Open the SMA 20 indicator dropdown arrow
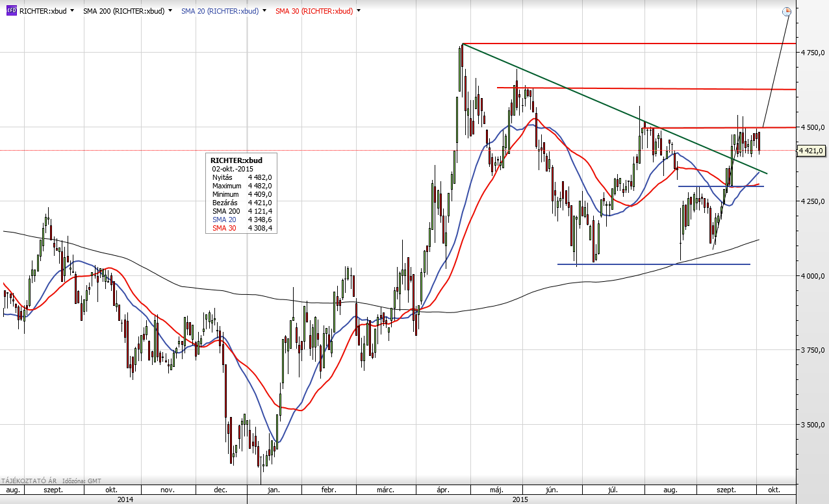 tap(264, 11)
